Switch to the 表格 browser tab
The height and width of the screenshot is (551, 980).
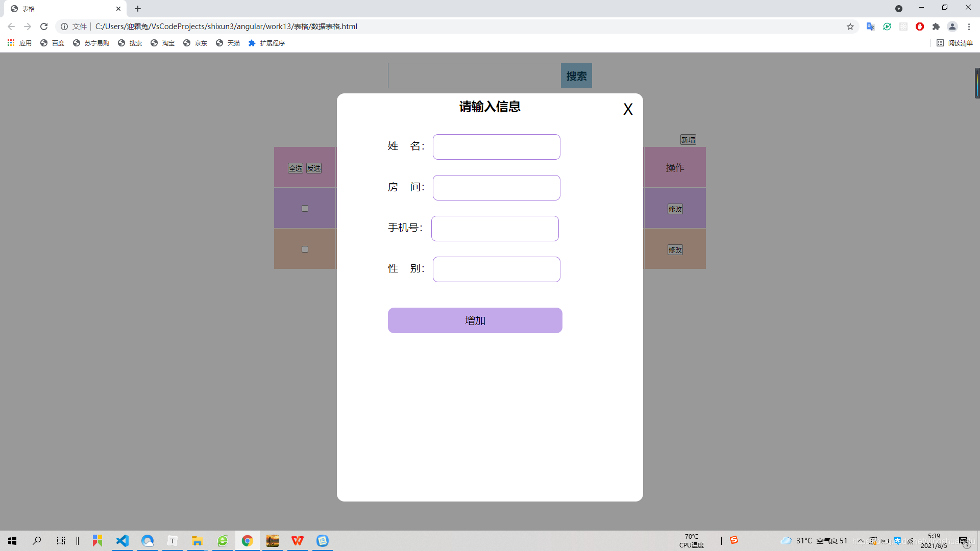[x=61, y=9]
